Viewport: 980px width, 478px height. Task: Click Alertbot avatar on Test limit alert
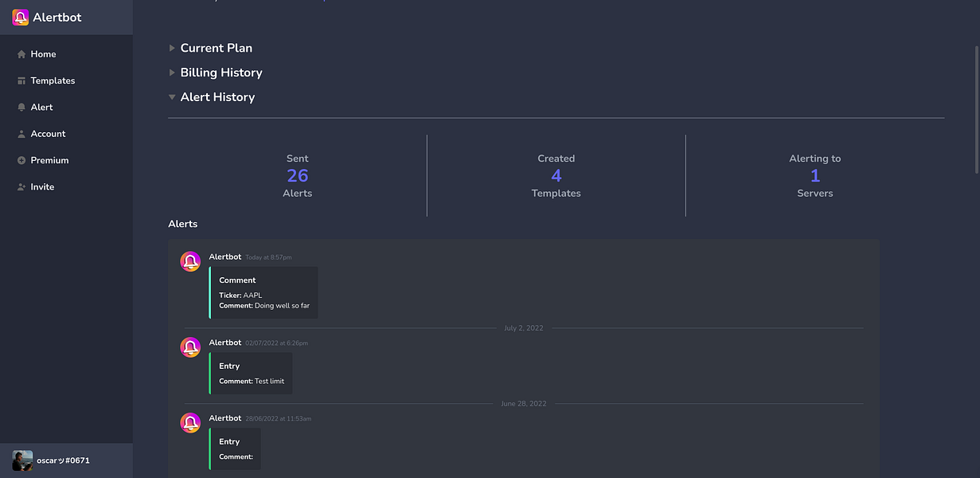coord(190,347)
